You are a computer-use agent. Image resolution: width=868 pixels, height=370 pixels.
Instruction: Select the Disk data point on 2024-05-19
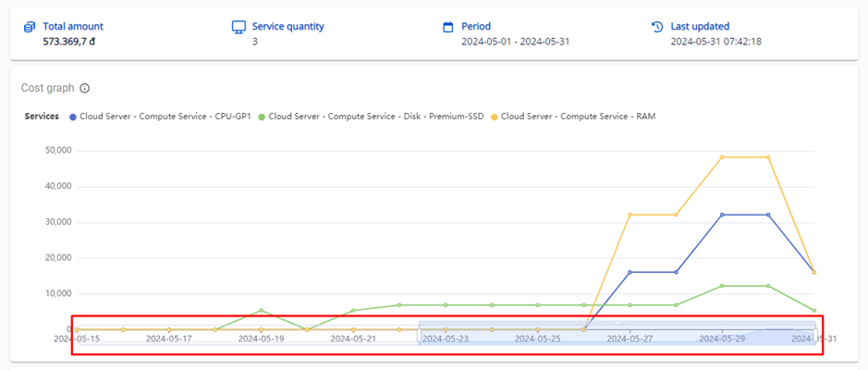click(x=262, y=311)
